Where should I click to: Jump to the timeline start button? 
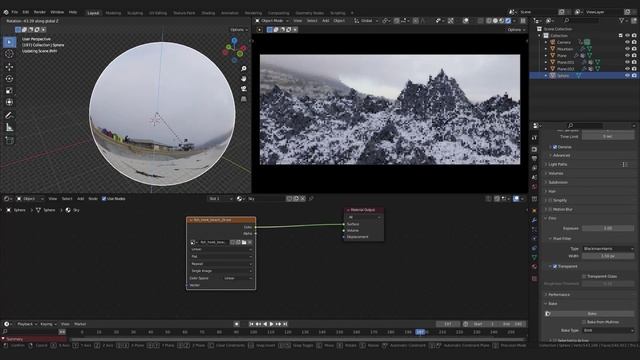(x=251, y=324)
